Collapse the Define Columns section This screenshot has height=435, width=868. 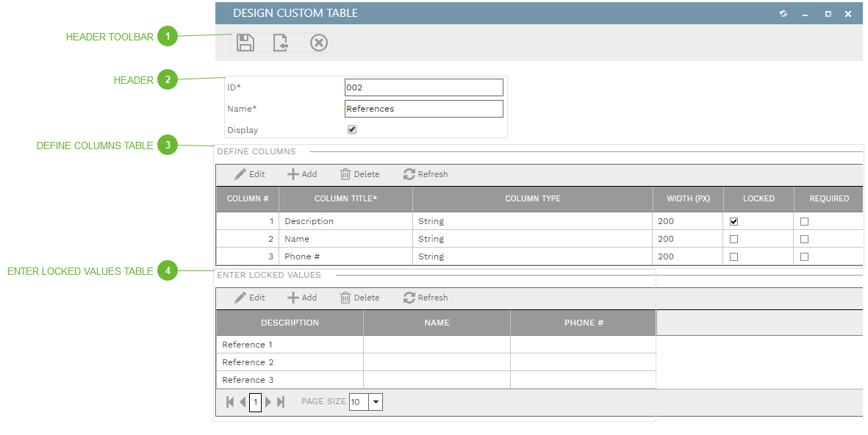(255, 151)
